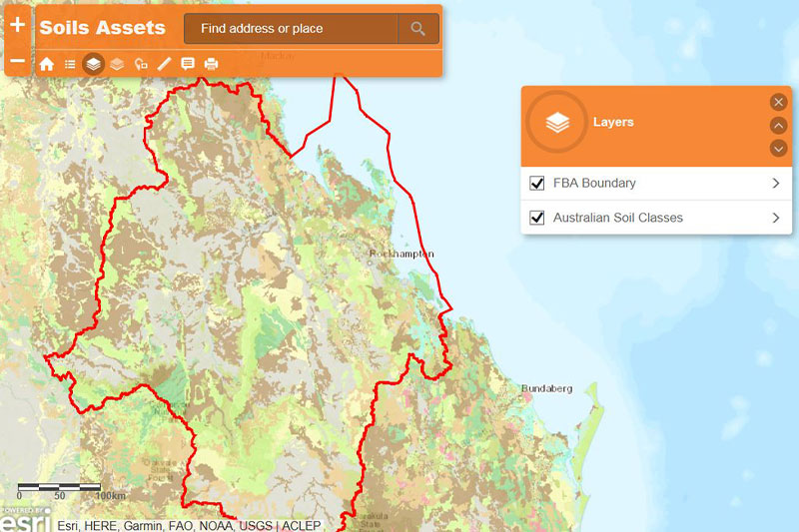Uncheck the Australian Soil Classes checkbox
The image size is (799, 532).
coord(537,218)
